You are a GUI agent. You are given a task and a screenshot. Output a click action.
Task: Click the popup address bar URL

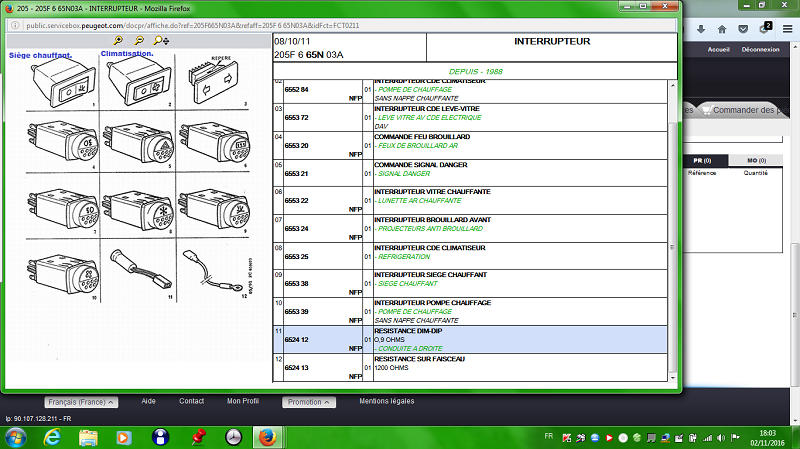(x=193, y=25)
